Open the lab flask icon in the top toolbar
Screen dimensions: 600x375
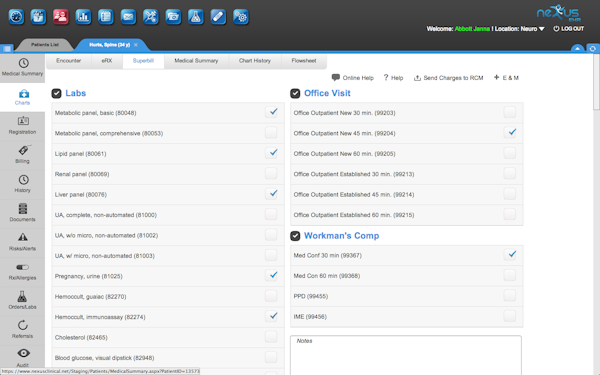[x=196, y=17]
